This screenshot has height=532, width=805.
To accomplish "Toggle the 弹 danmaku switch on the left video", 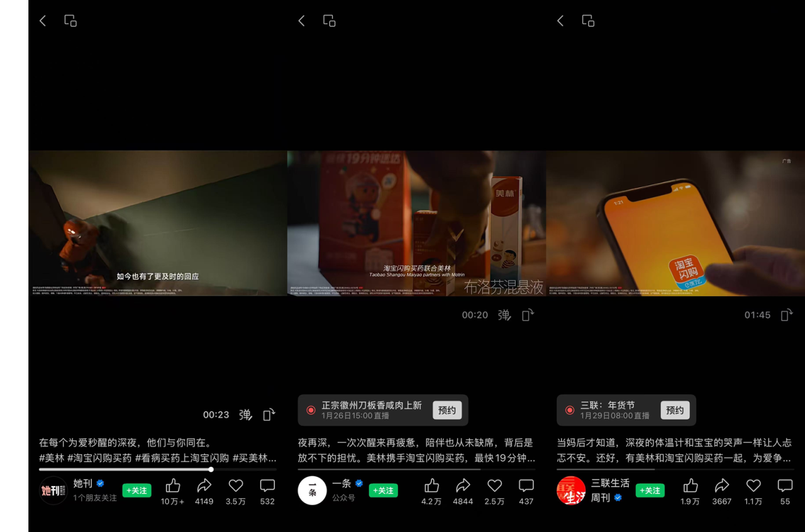I will point(245,415).
